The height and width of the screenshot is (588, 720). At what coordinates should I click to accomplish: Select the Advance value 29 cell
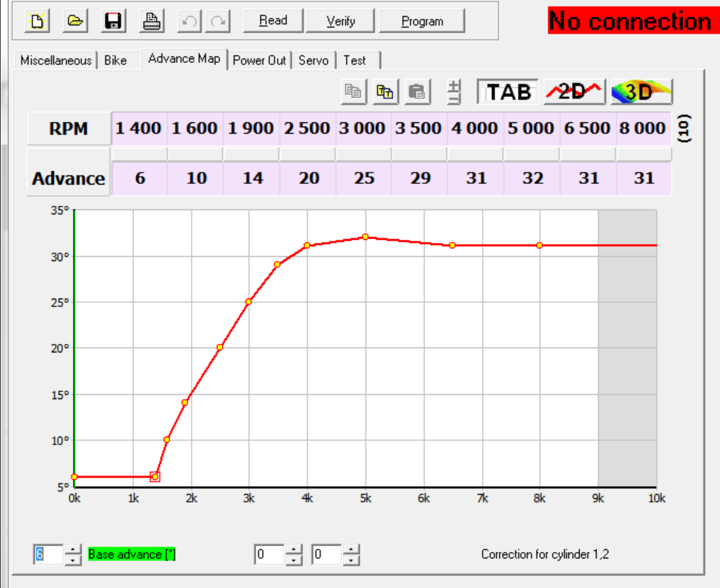point(420,178)
